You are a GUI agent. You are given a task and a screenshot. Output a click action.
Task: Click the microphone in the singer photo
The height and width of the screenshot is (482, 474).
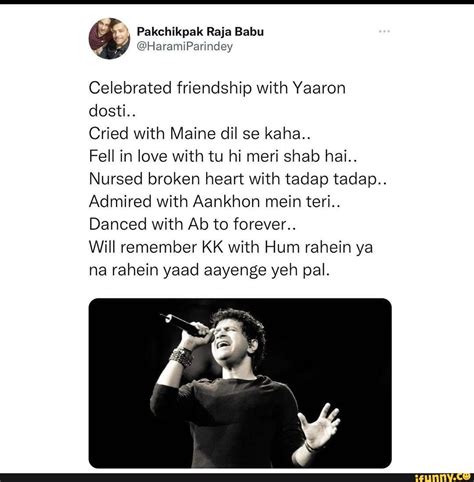coord(187,325)
